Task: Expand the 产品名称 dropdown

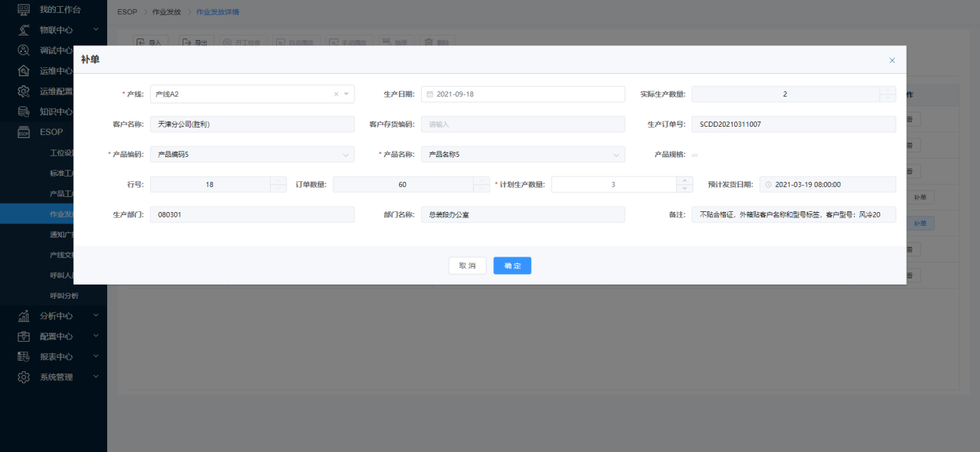Action: pyautogui.click(x=616, y=155)
